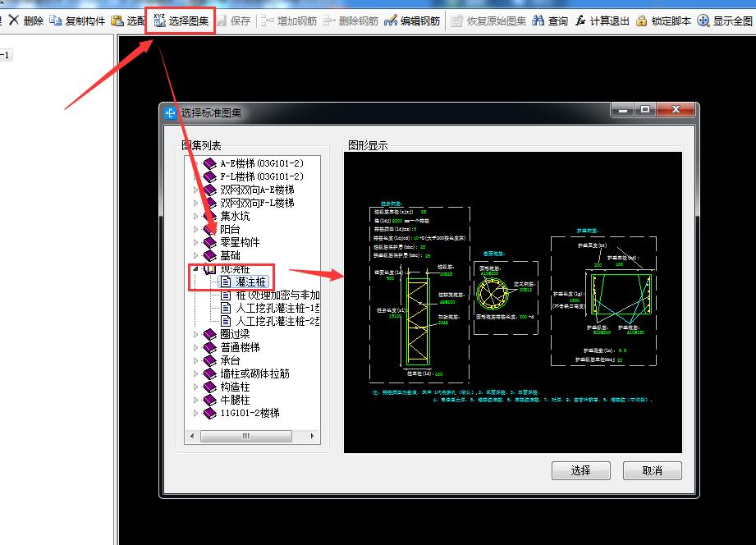Screen dimensions: 756x545
Task: Click the 选择 button
Action: pos(581,471)
